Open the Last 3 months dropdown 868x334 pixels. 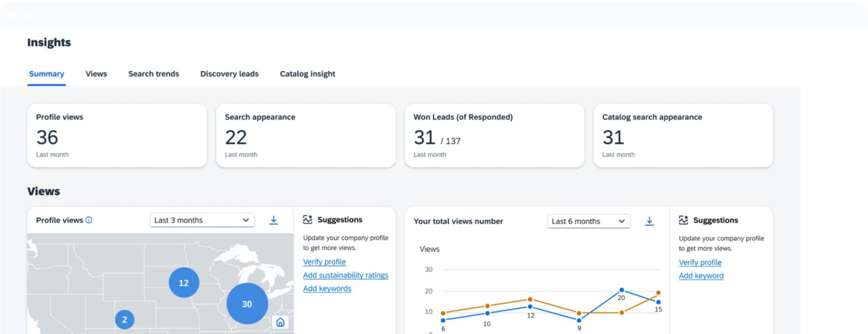pos(202,220)
